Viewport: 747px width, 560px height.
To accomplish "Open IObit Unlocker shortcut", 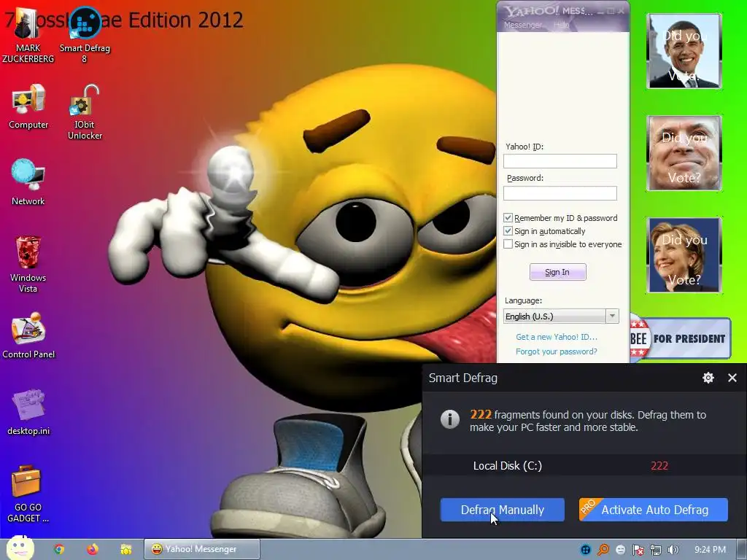I will click(x=85, y=113).
